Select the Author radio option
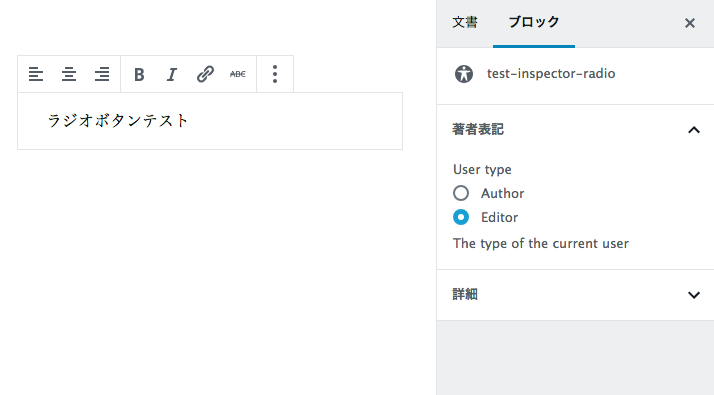 tap(461, 193)
